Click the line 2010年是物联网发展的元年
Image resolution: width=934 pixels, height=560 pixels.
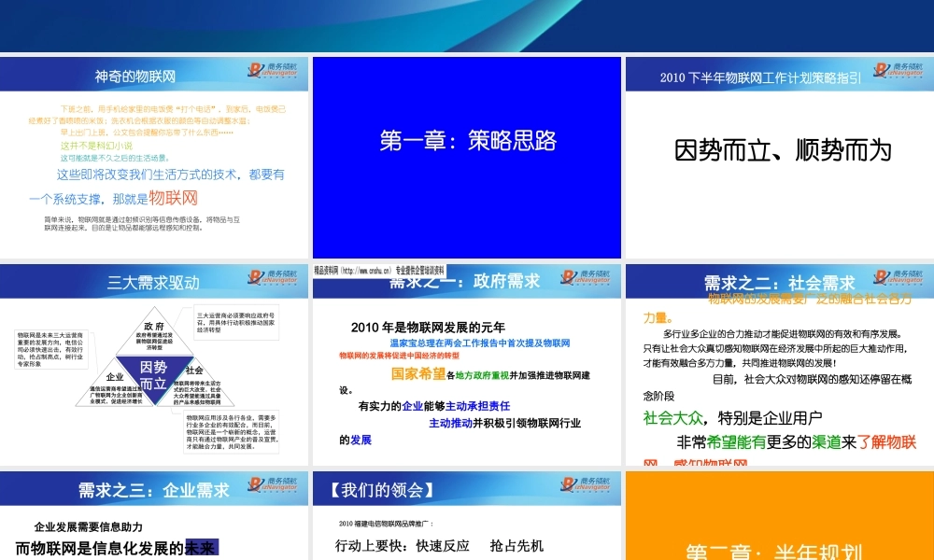pos(428,328)
